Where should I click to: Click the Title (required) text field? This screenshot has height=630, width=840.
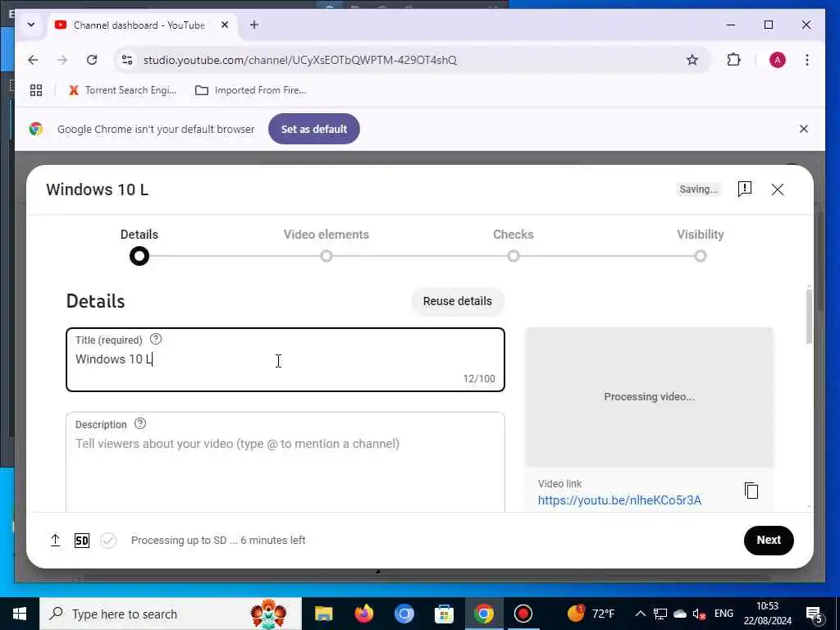285,359
